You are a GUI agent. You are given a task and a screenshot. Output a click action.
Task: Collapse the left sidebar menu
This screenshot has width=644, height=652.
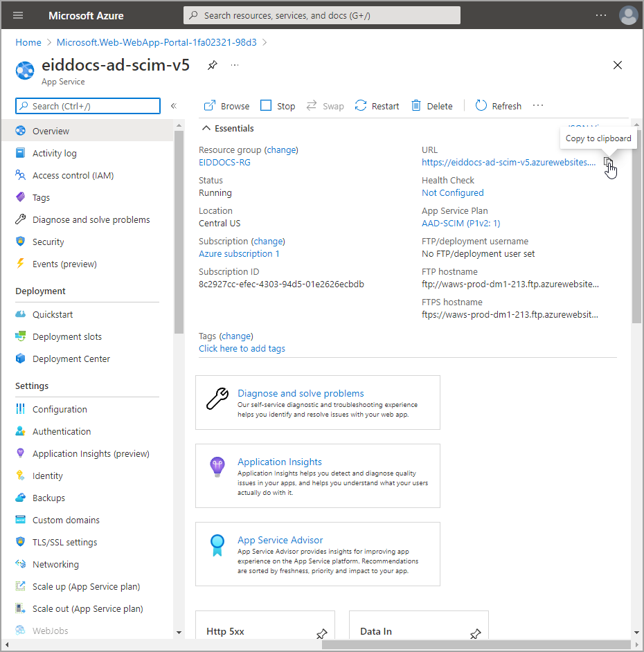[x=174, y=106]
